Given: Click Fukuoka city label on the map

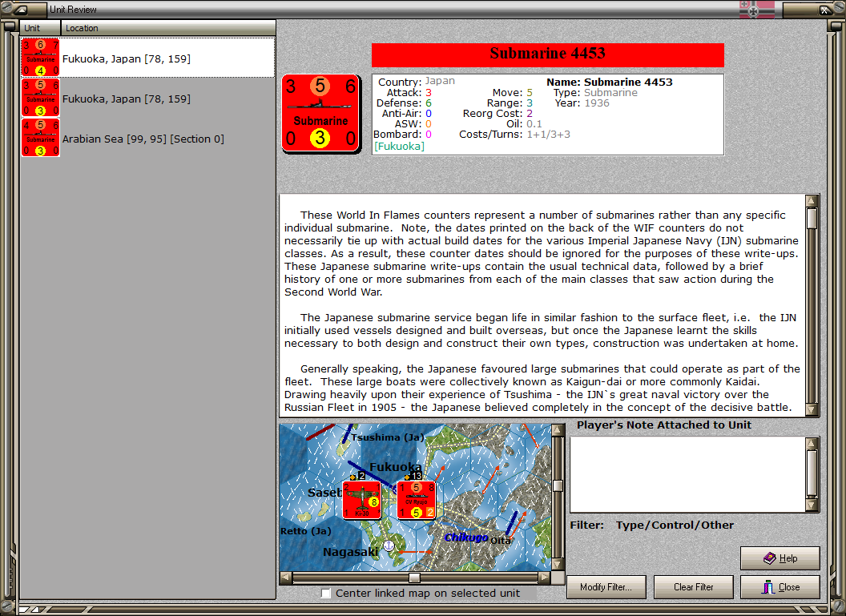Looking at the screenshot, I should click(396, 466).
